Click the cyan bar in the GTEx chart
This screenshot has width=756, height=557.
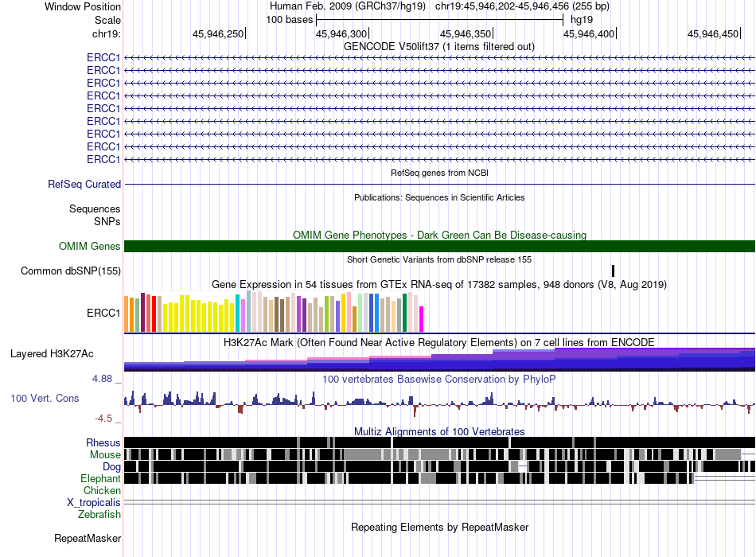pos(238,313)
